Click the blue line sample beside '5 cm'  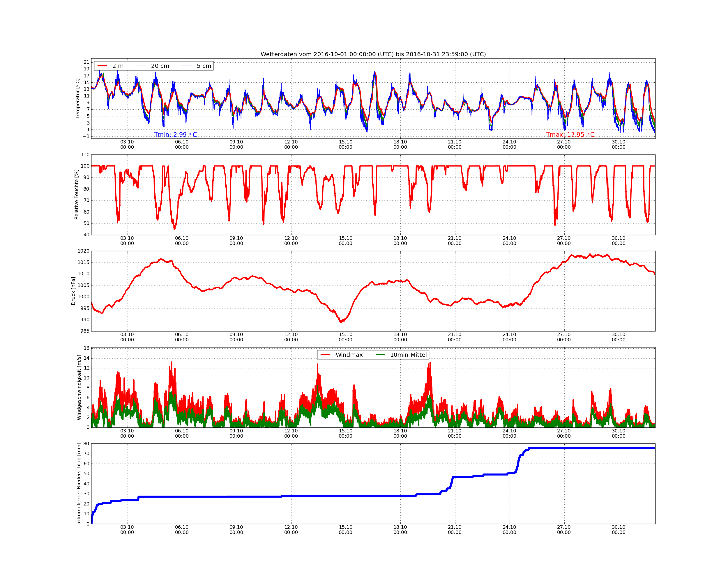(186, 66)
